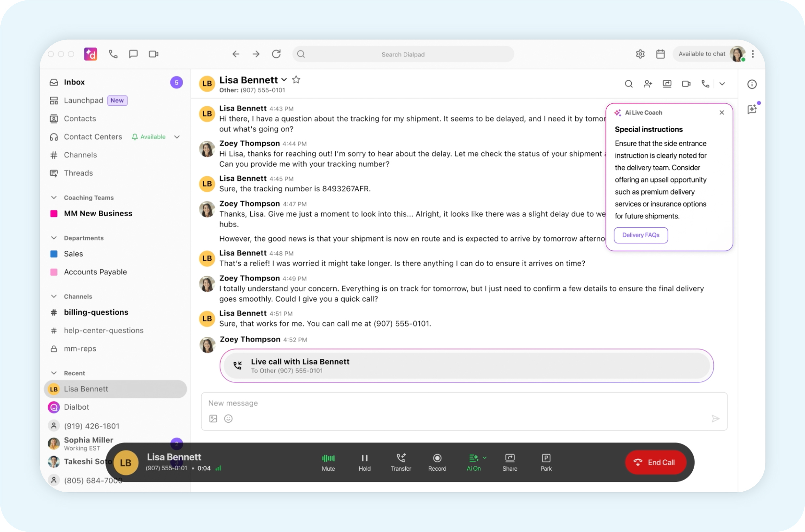Star Lisa Bennett as favorite
The height and width of the screenshot is (532, 805).
(x=296, y=79)
